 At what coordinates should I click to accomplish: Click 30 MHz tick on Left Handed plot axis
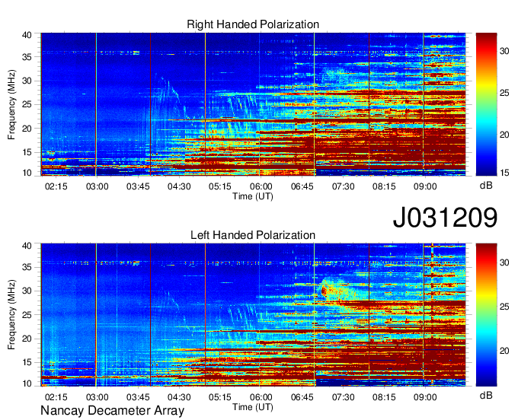click(x=27, y=291)
